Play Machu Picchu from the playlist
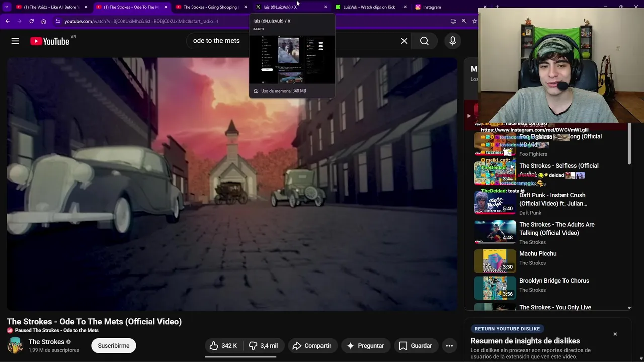The image size is (644, 362). [538, 254]
